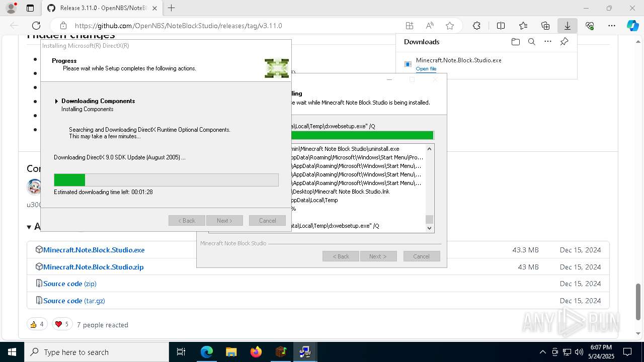
Task: Open Browser essentials heart icon
Action: coord(590,26)
